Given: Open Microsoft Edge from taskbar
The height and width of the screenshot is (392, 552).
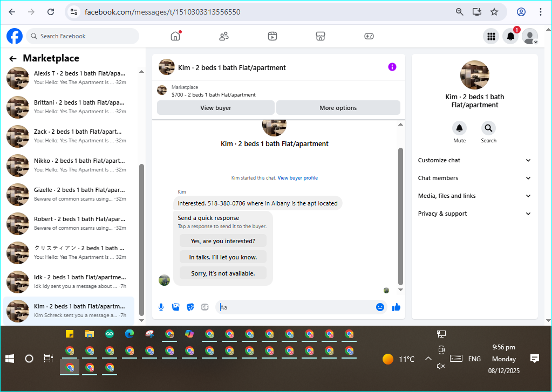Looking at the screenshot, I should point(130,334).
